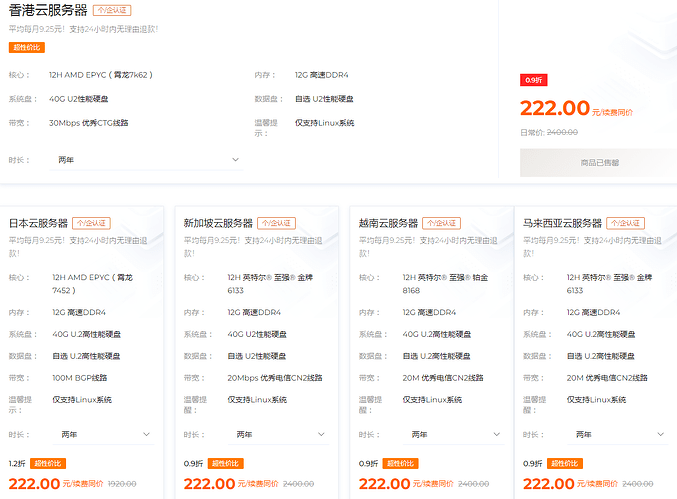Click the 超性价比 tag under 香港云服务器
Viewport: 677px width, 499px height.
pos(27,47)
